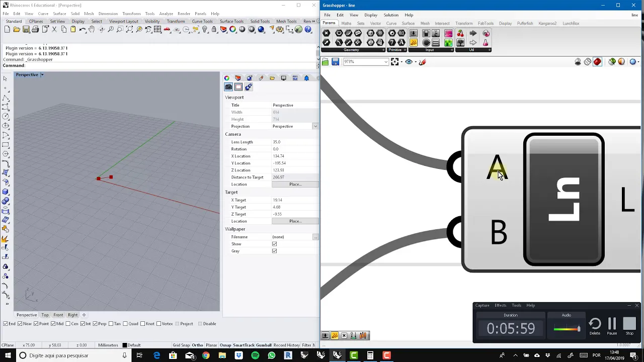
Task: Click the A input of Ln component
Action: 497,167
